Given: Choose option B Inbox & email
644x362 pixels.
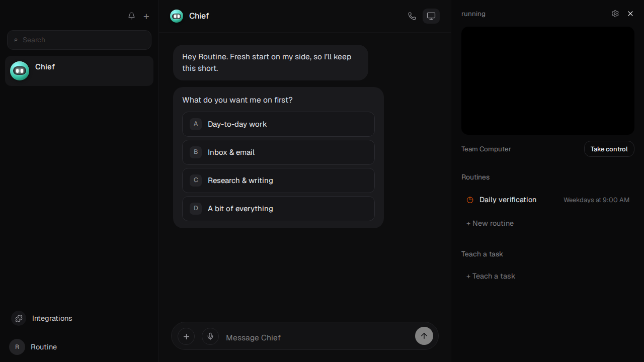Looking at the screenshot, I should pos(278,152).
